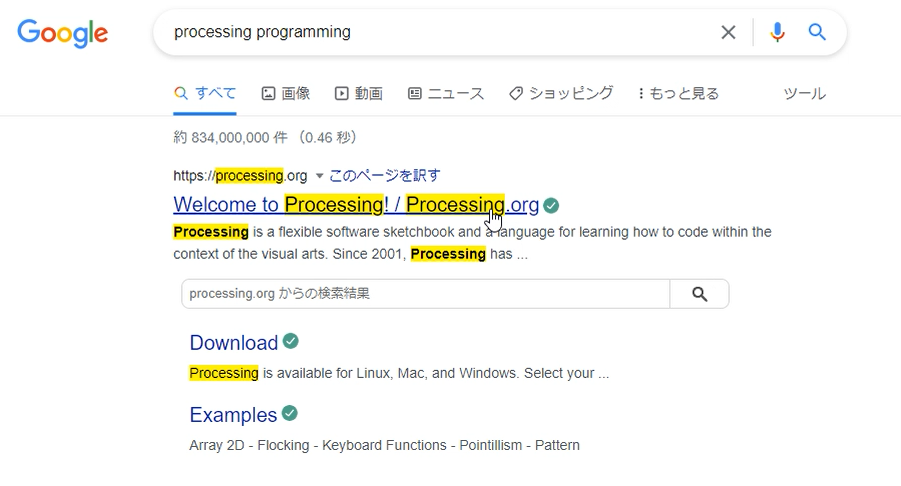Open the Download sitelink
The width and height of the screenshot is (901, 486).
coord(234,343)
